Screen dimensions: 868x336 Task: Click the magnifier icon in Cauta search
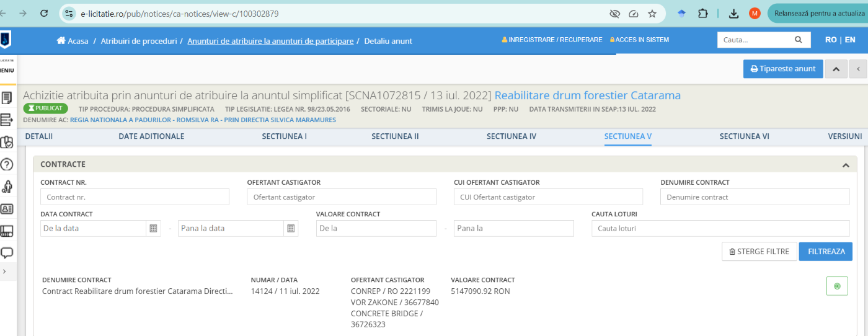(799, 40)
